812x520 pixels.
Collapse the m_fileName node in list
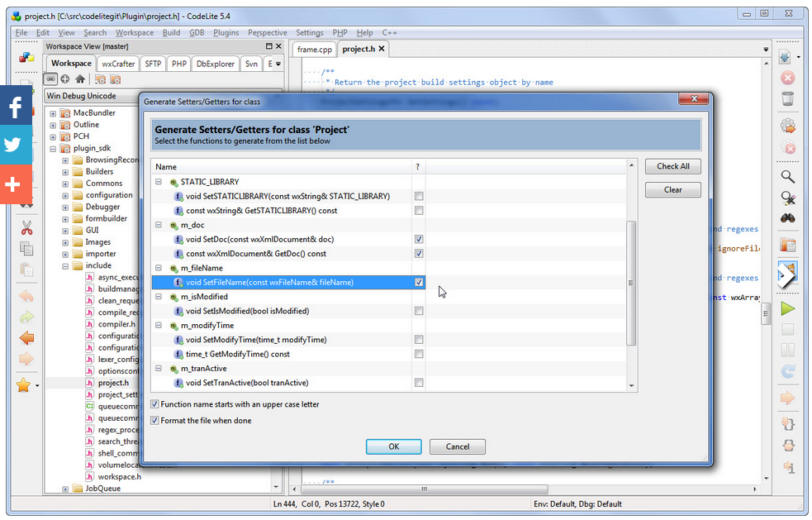pos(159,268)
